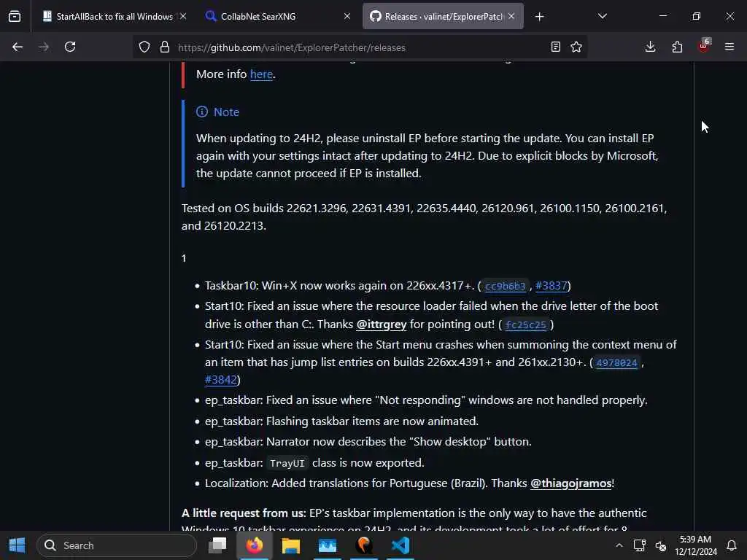This screenshot has height=560, width=747.
Task: Close the ExplorerPatcher Releases tab
Action: click(511, 16)
